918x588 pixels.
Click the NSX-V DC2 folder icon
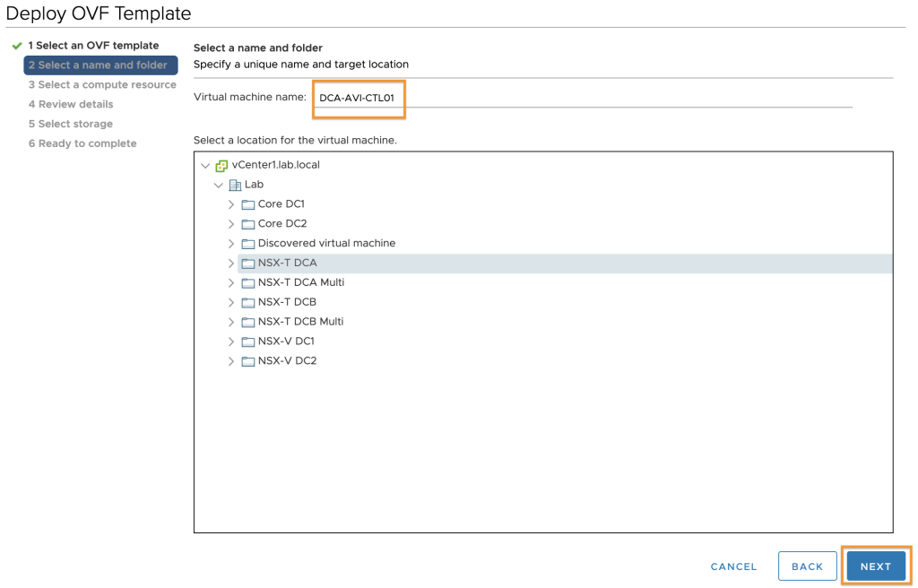(248, 361)
